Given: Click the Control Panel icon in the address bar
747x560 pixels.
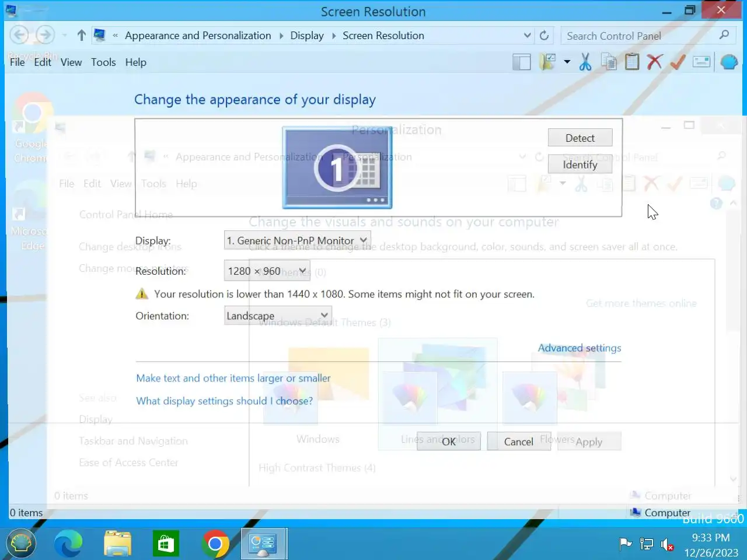Looking at the screenshot, I should point(100,35).
